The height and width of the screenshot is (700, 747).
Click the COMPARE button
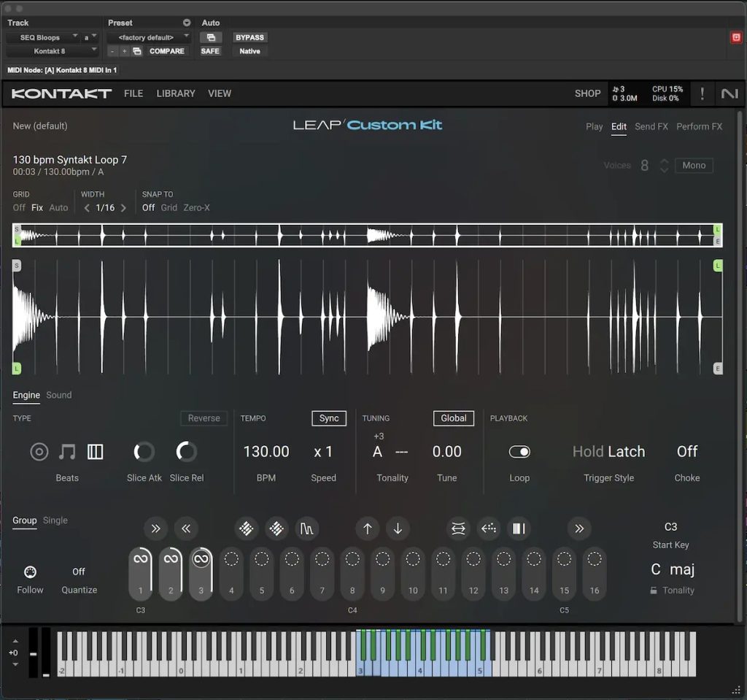tap(167, 51)
